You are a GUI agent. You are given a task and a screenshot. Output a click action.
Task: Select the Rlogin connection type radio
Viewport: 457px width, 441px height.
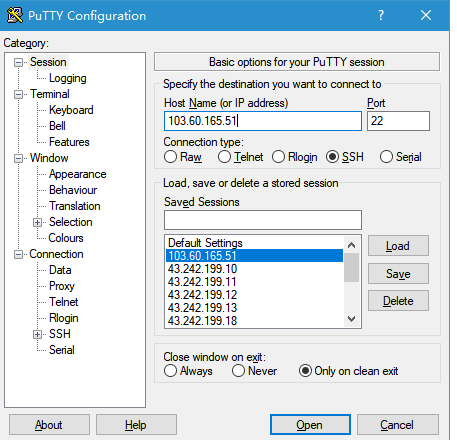click(x=278, y=157)
